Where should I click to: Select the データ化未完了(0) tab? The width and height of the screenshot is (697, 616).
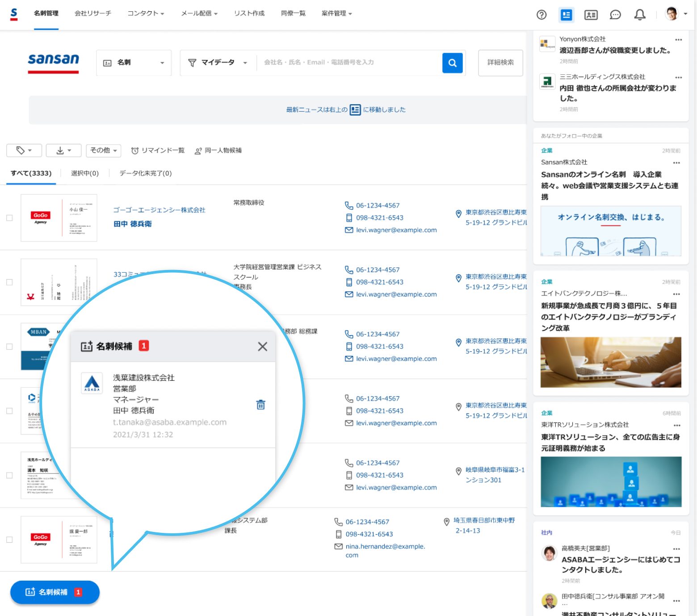146,173
